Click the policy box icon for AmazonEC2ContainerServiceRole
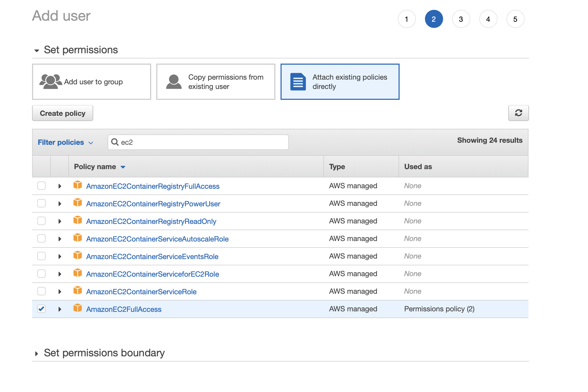This screenshot has height=392, width=588. click(78, 290)
